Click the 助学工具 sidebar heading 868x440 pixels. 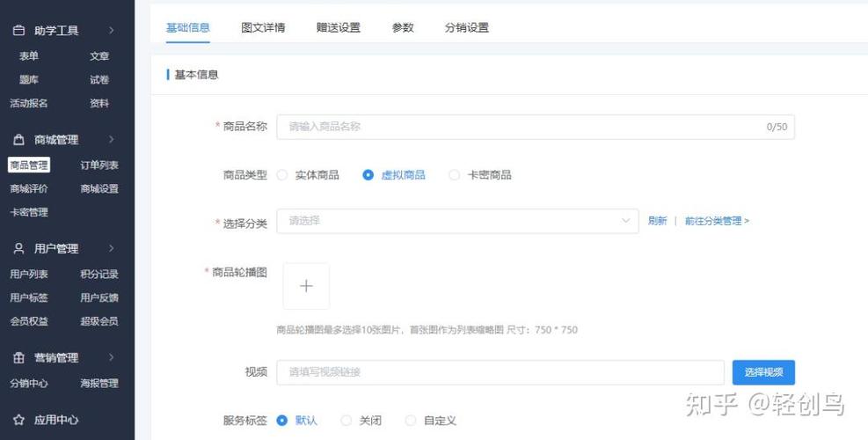point(56,31)
